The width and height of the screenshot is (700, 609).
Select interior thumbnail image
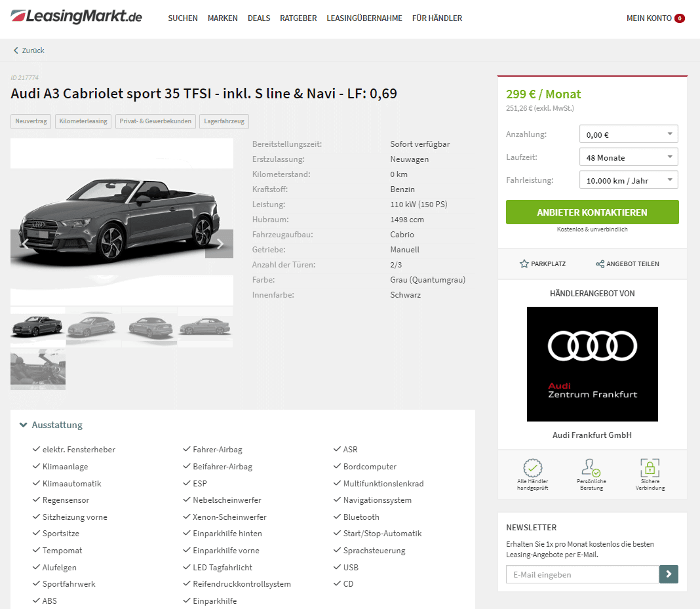[38, 369]
